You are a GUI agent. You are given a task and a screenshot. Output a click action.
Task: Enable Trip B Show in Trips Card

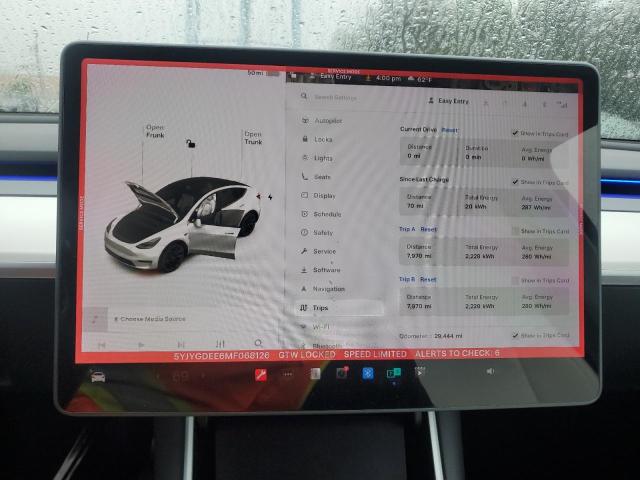point(516,280)
